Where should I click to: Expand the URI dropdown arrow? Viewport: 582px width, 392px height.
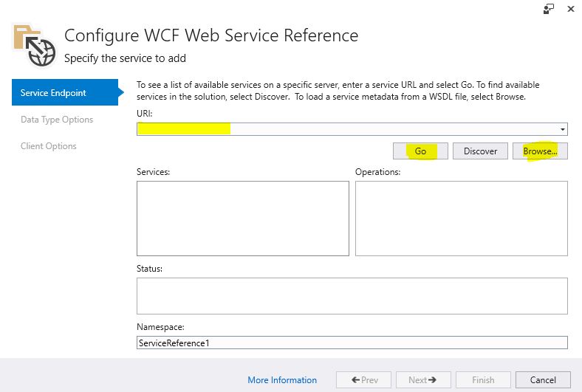563,129
